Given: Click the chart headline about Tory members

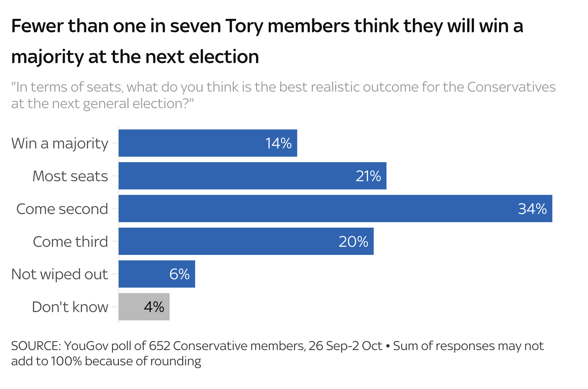Looking at the screenshot, I should click(266, 41).
